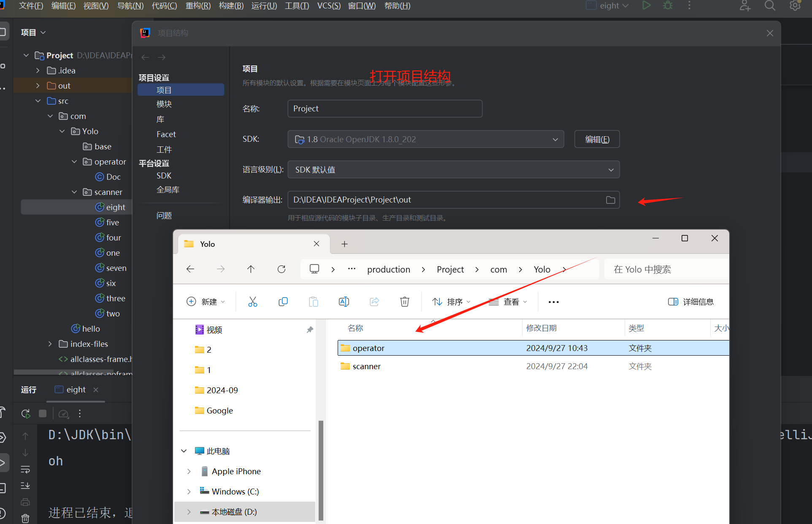The image size is (812, 524).
Task: Collapse the src folder in project tree
Action: point(38,101)
